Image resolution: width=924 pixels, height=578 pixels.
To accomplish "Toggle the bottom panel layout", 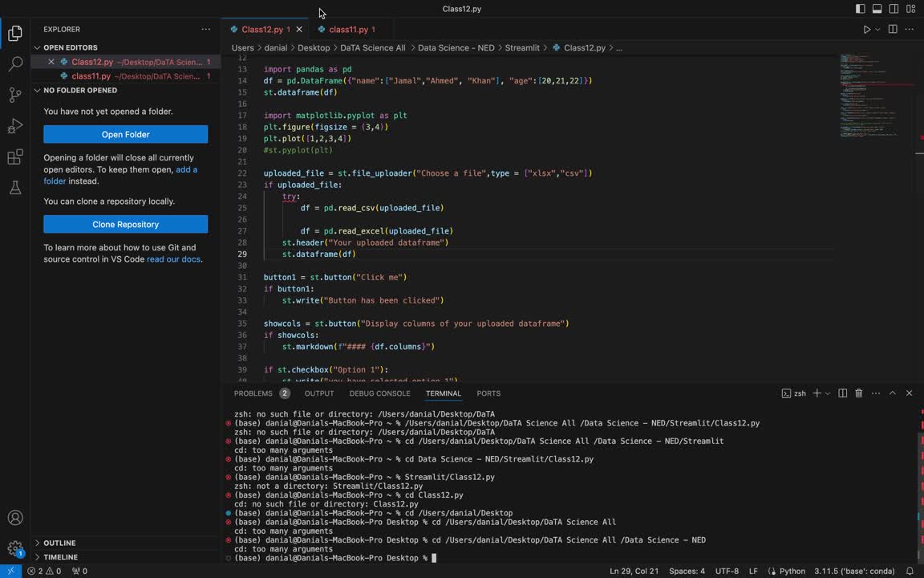I will pos(877,9).
